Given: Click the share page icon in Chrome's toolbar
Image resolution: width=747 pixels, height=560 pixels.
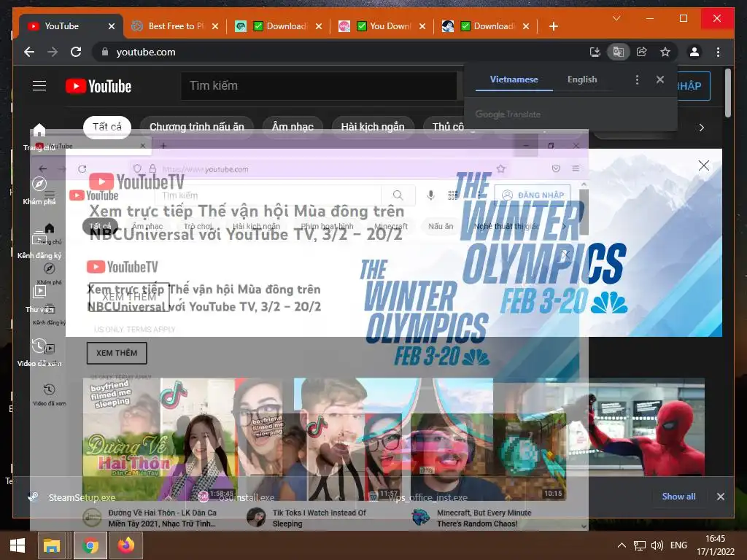Looking at the screenshot, I should 642,52.
